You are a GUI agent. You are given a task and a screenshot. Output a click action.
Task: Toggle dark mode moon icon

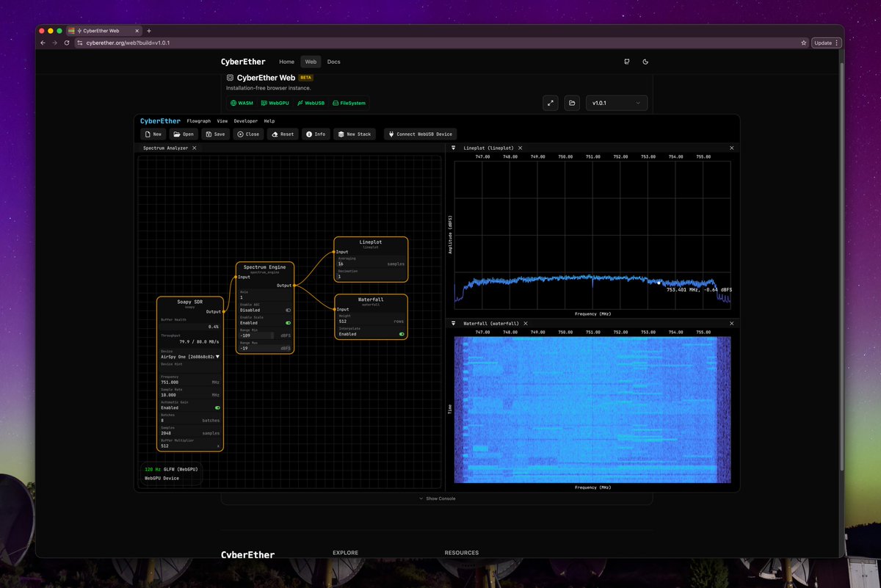645,62
